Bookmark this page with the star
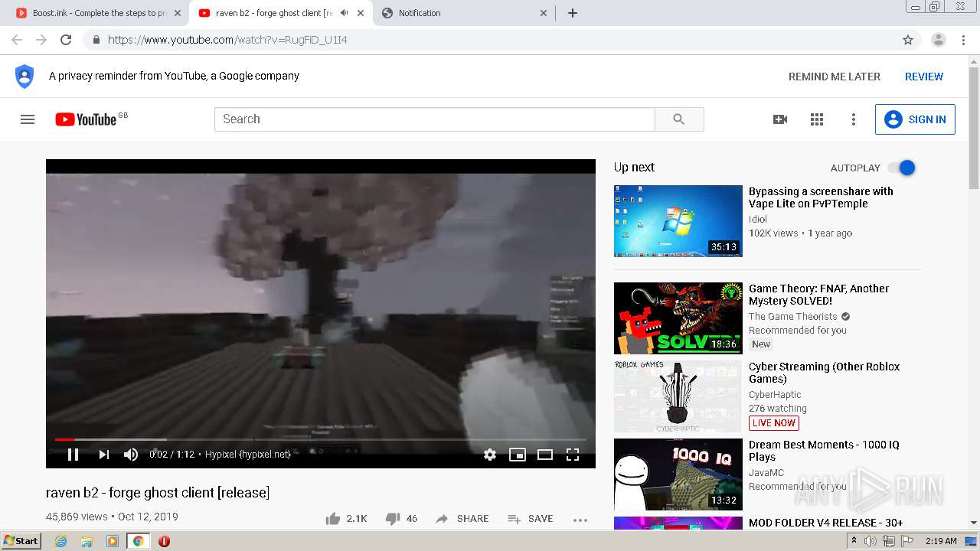Image resolution: width=980 pixels, height=551 pixels. click(908, 40)
